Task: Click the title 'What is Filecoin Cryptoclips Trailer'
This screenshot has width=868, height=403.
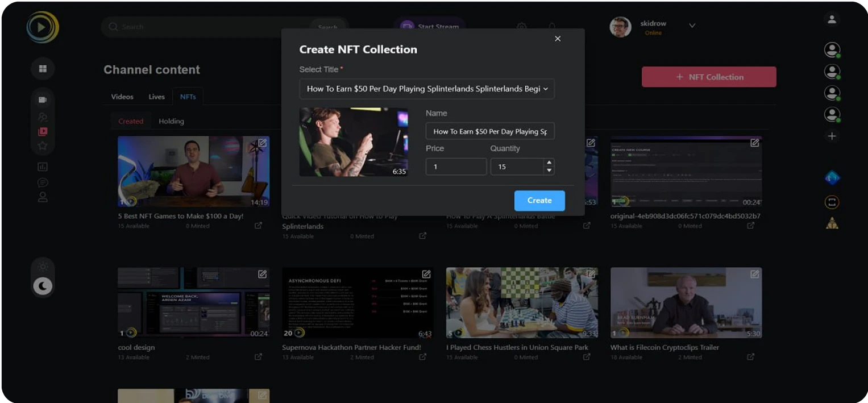Action: (665, 347)
